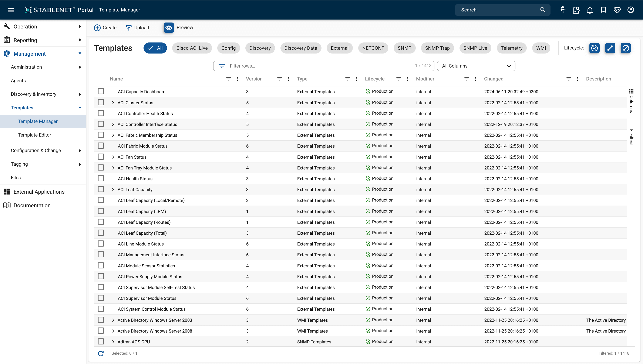Open the Columns side panel

pos(631,101)
